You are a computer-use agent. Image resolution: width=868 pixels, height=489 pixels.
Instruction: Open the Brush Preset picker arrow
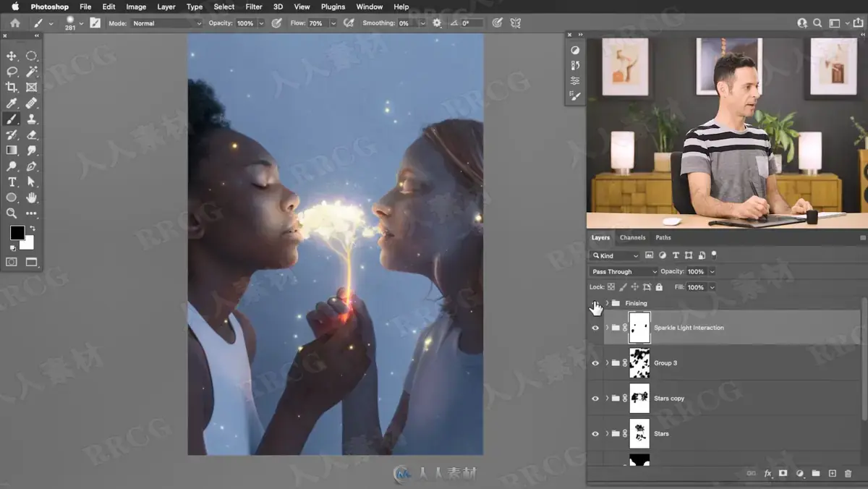81,23
